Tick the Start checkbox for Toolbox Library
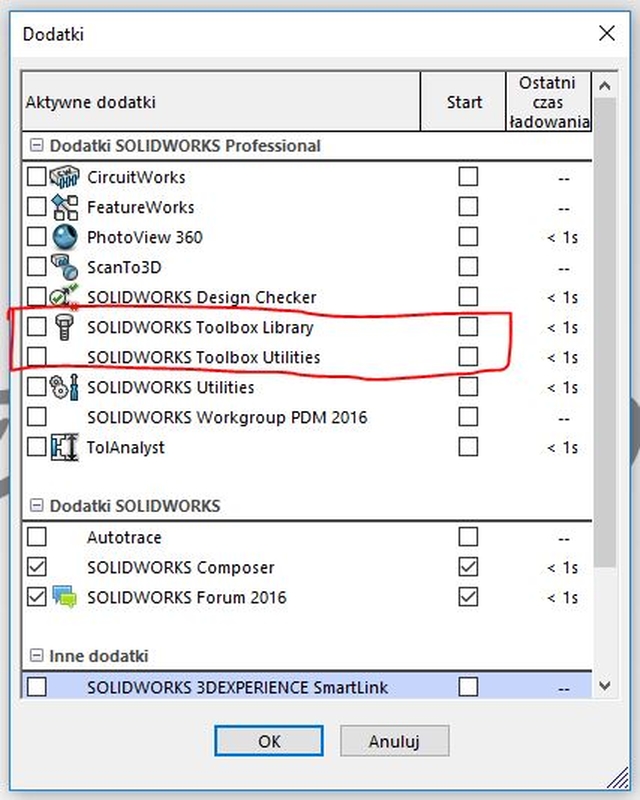The width and height of the screenshot is (640, 800). (x=468, y=327)
